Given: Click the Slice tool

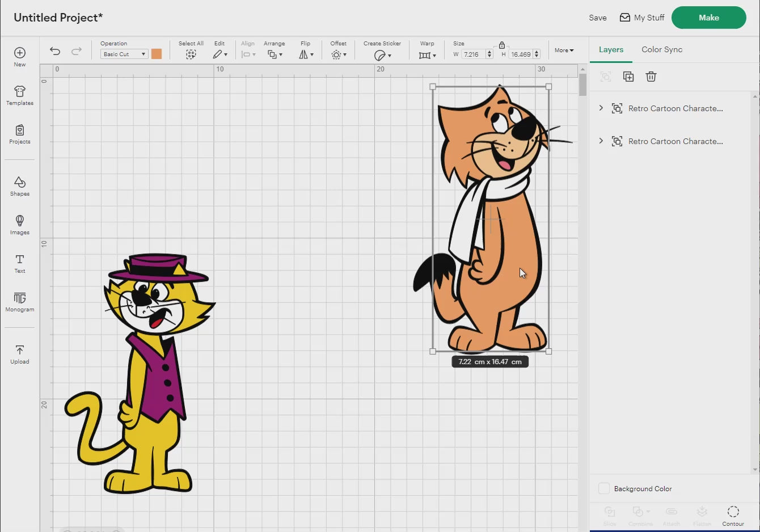Looking at the screenshot, I should [610, 516].
